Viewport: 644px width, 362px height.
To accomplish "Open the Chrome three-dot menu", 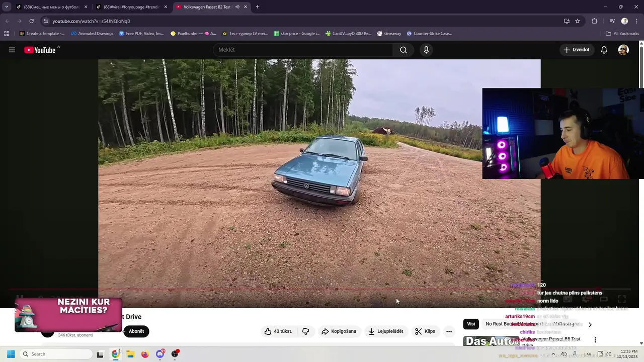I will coord(636,21).
